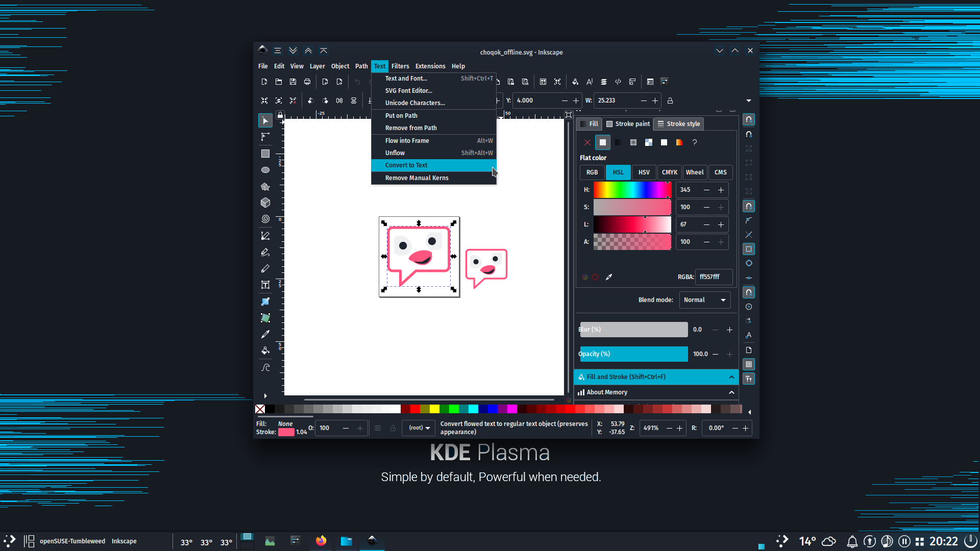Switch to CMS color mode
The height and width of the screenshot is (551, 980).
[720, 172]
